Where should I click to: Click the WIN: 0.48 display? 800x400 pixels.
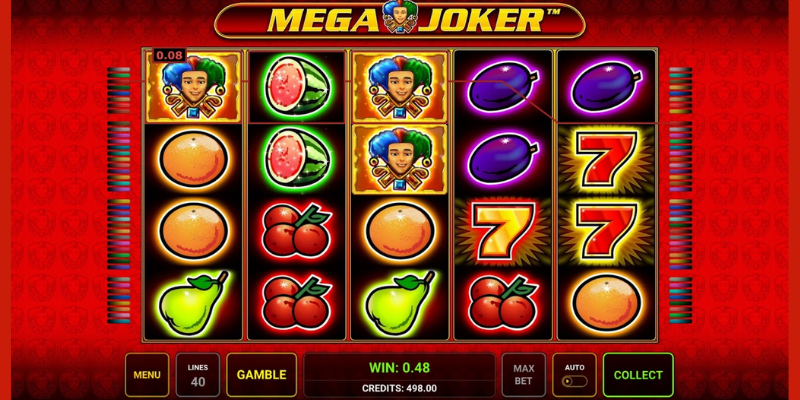point(399,367)
